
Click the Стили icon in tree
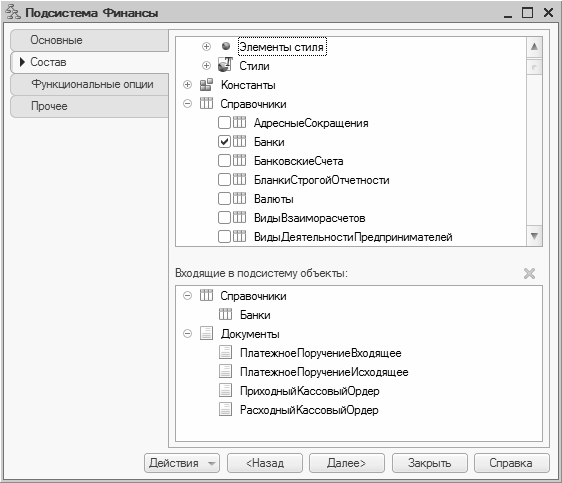pos(225,65)
